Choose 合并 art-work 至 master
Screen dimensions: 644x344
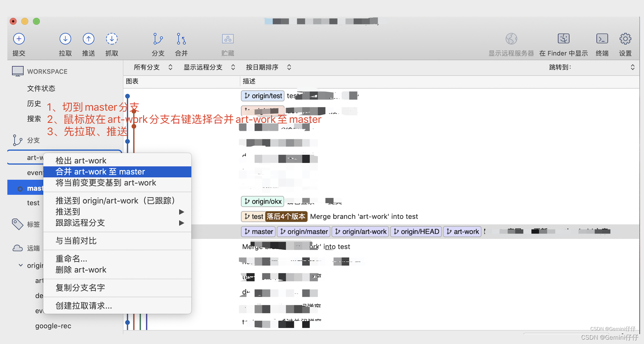[117, 172]
